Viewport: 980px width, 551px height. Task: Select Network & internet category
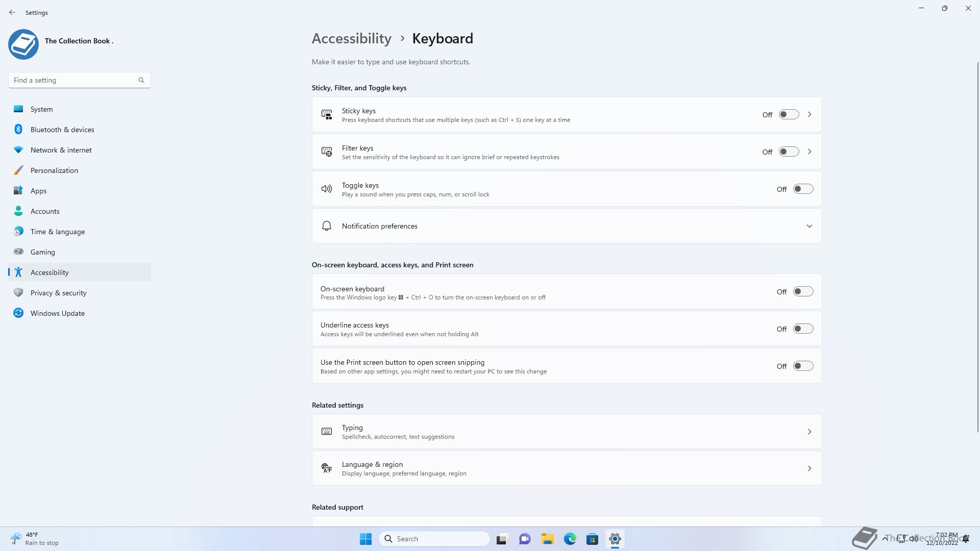(x=80, y=149)
